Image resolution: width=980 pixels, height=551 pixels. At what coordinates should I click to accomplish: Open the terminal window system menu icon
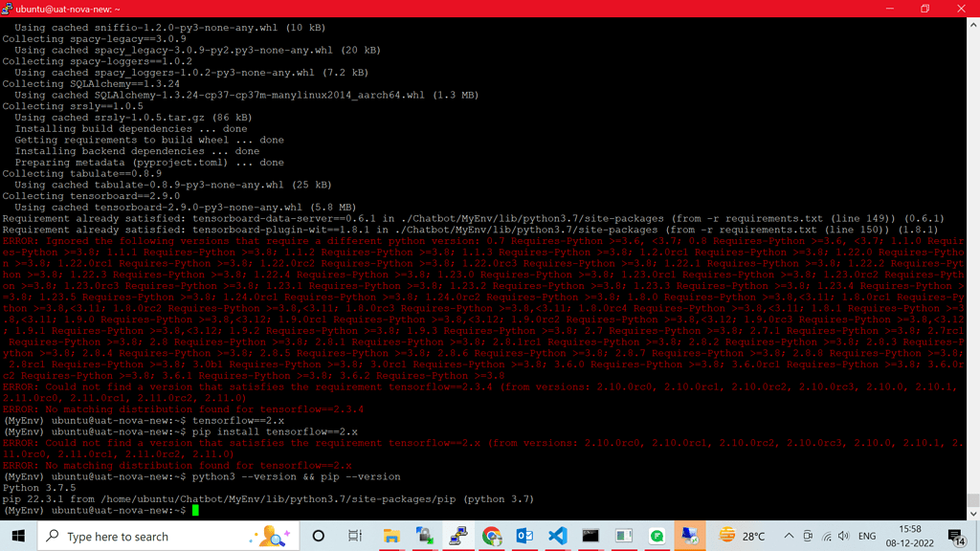8,8
